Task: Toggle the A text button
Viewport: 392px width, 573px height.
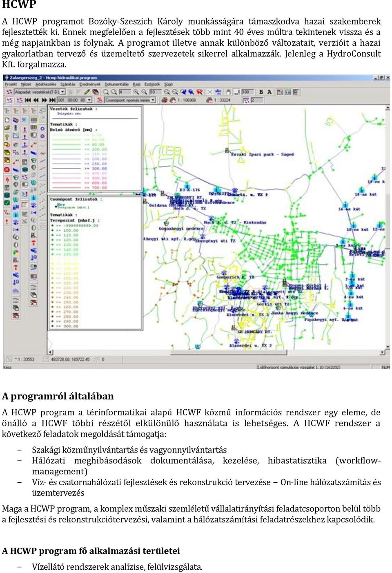Action: pyautogui.click(x=269, y=92)
